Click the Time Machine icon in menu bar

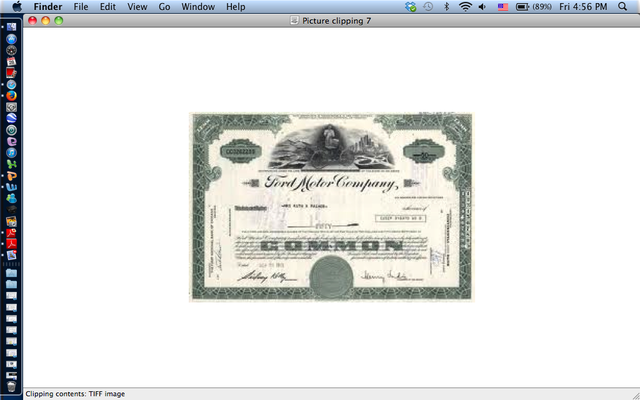[x=428, y=7]
